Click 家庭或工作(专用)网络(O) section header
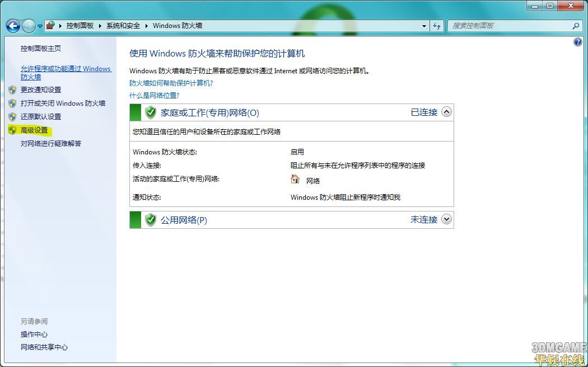The image size is (588, 367). (x=209, y=112)
